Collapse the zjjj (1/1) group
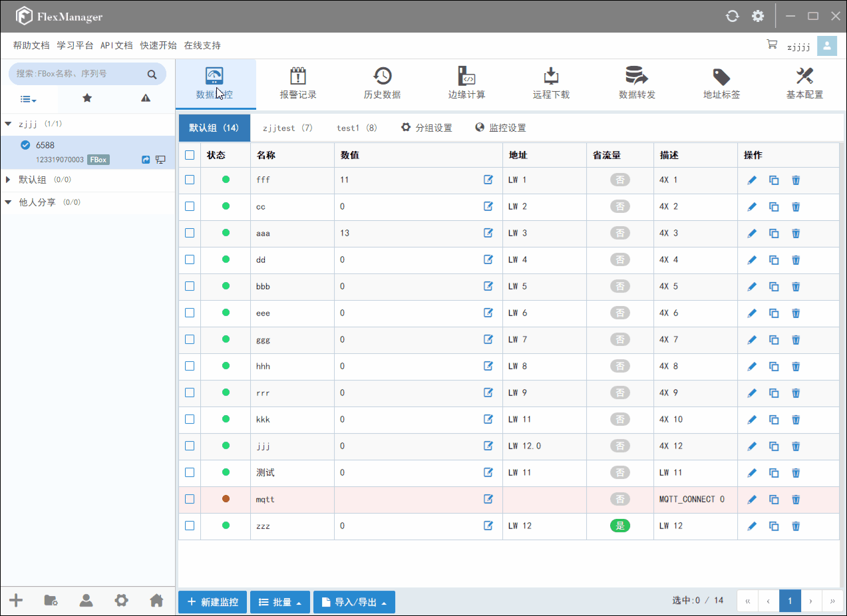Viewport: 847px width, 616px height. (x=8, y=124)
